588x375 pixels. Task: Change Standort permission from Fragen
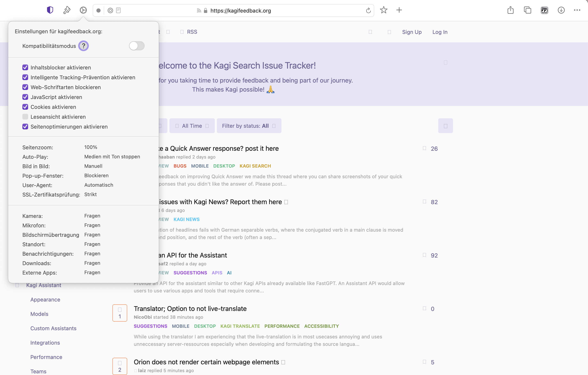(x=92, y=244)
